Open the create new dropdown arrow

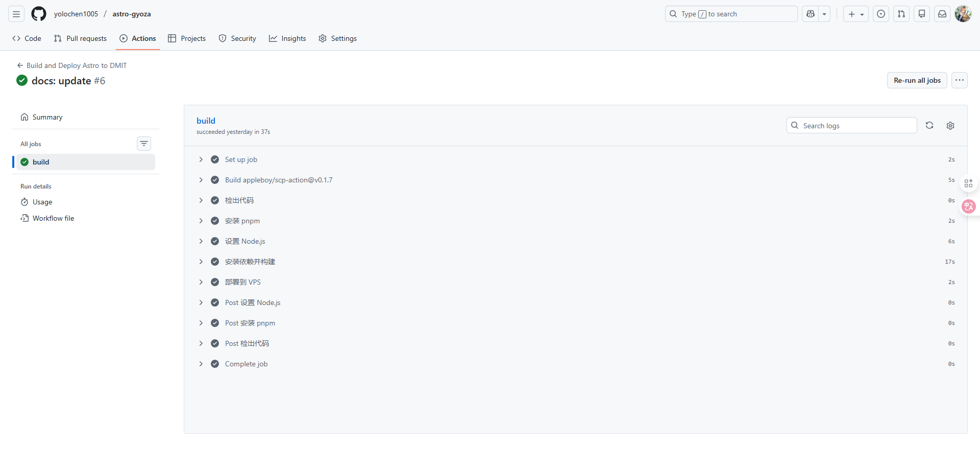pyautogui.click(x=862, y=14)
